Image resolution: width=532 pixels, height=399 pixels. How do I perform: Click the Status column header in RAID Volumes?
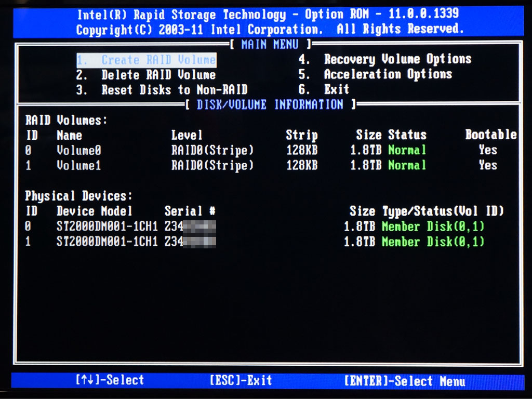click(x=407, y=135)
